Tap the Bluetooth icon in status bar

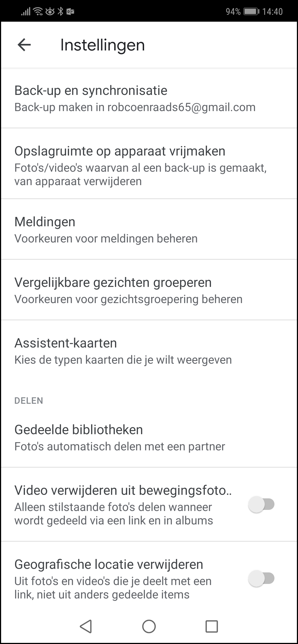(60, 12)
